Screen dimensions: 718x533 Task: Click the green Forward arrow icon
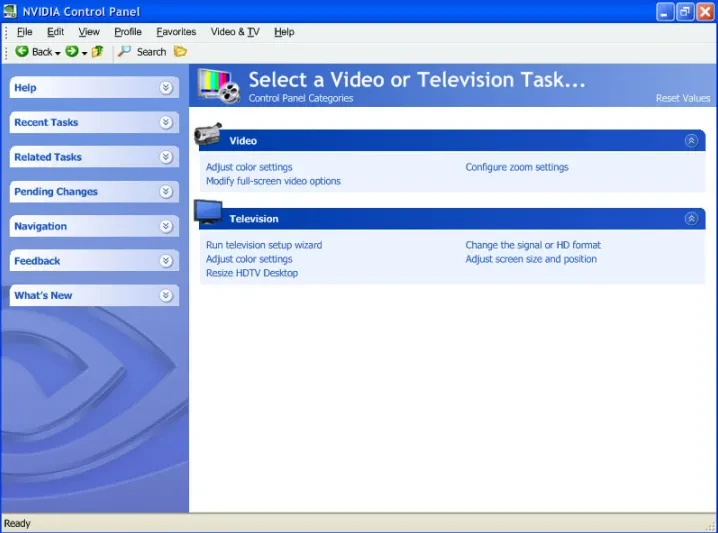click(x=71, y=51)
